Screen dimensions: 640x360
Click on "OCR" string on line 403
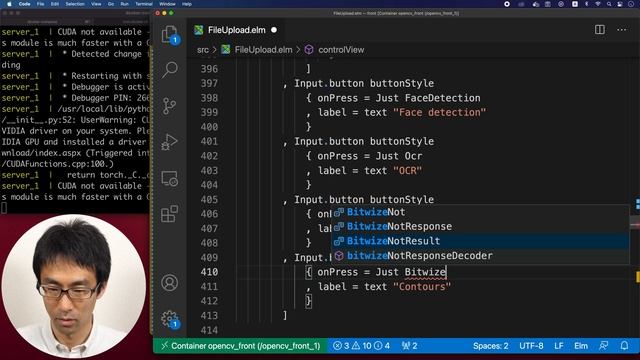click(x=407, y=171)
